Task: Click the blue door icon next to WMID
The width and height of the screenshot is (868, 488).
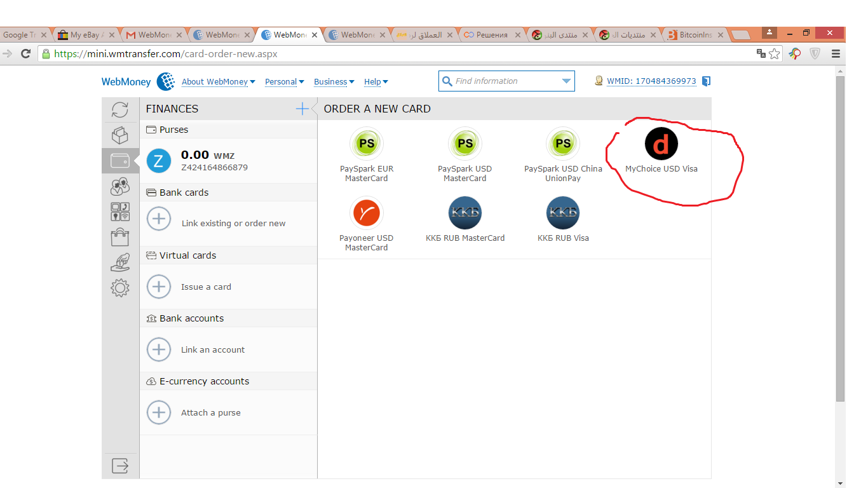Action: pos(706,81)
